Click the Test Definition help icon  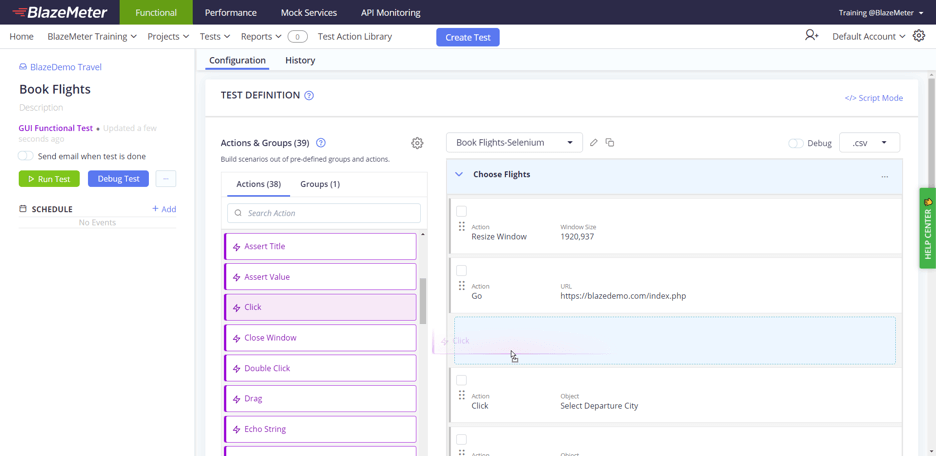[x=309, y=95]
